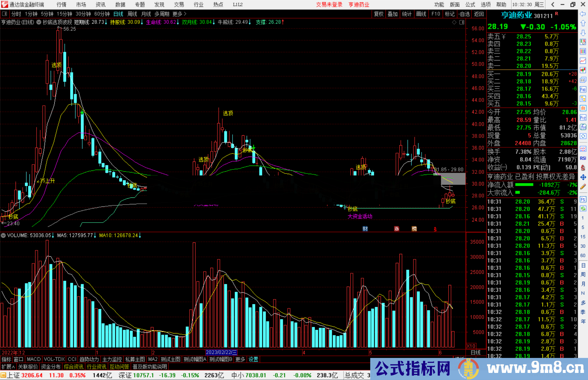The image size is (588, 380).
Task: Click the f(x) formula icon
Action: click(x=583, y=127)
